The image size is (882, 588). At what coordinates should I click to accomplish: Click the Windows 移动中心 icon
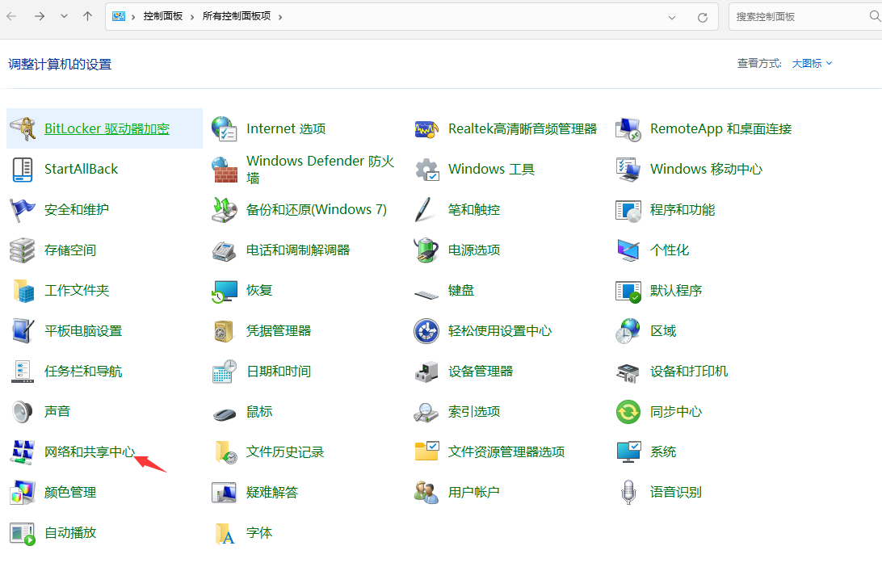(628, 170)
